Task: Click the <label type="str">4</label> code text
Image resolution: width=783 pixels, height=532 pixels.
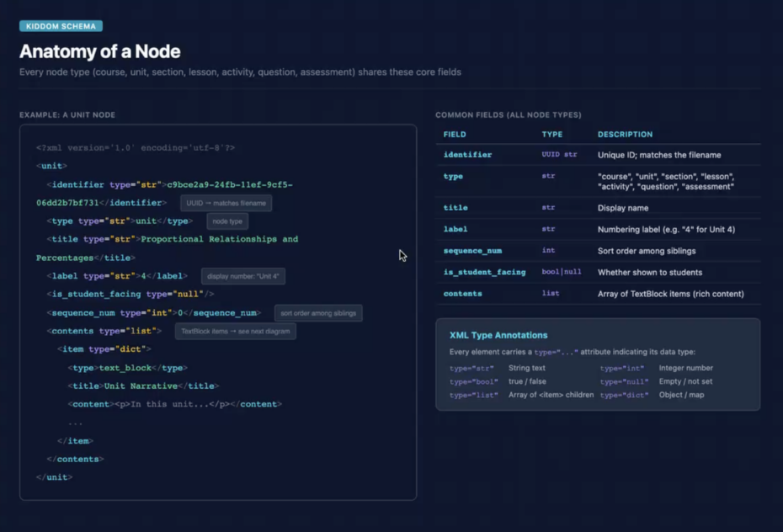Action: coord(117,276)
